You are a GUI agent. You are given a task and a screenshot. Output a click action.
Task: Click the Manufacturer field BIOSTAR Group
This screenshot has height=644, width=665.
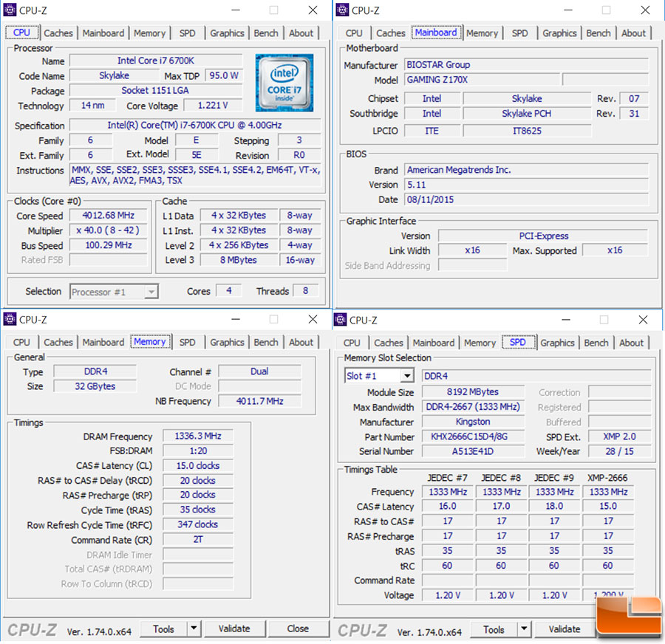point(526,65)
